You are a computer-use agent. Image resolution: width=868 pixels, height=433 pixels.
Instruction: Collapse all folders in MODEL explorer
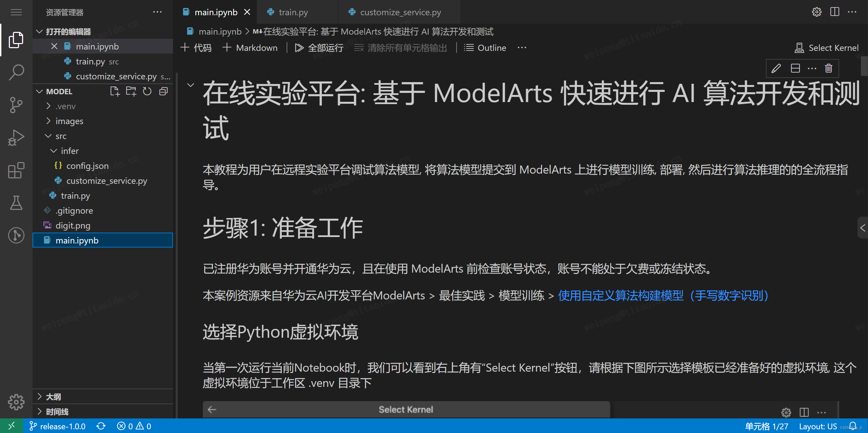163,91
